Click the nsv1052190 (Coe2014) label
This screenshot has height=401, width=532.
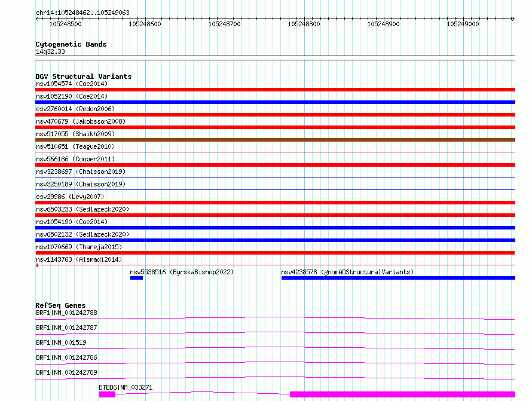pyautogui.click(x=72, y=96)
